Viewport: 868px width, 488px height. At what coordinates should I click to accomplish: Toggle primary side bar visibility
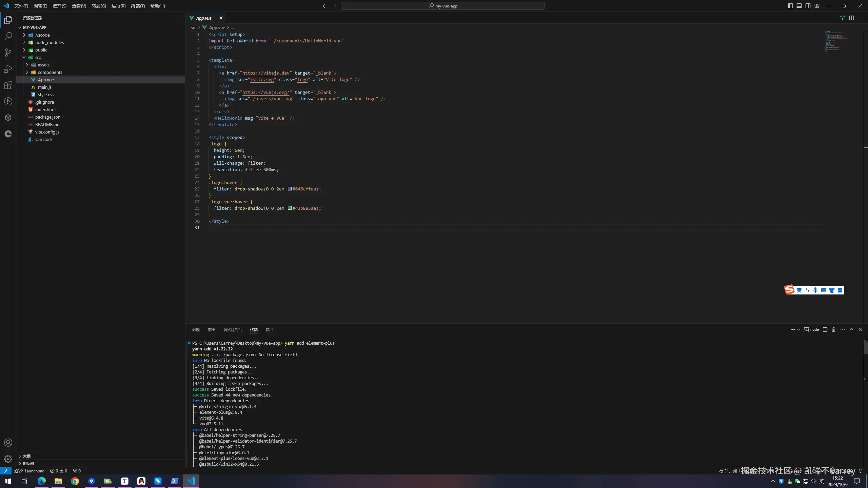790,6
